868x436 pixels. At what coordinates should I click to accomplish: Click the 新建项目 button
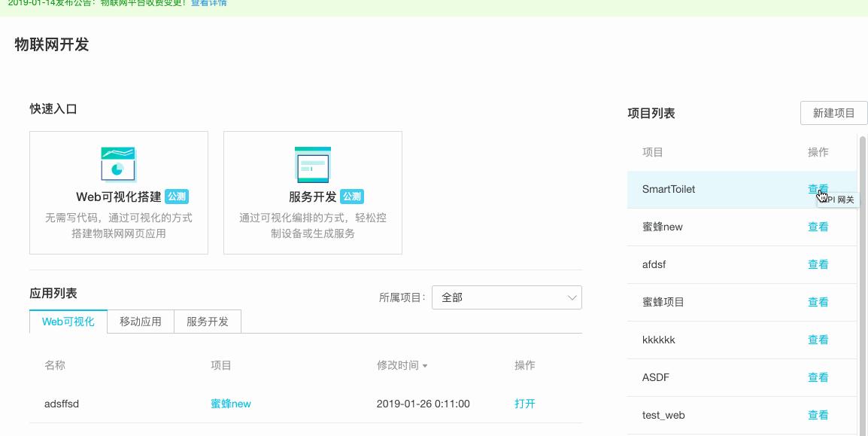point(833,113)
